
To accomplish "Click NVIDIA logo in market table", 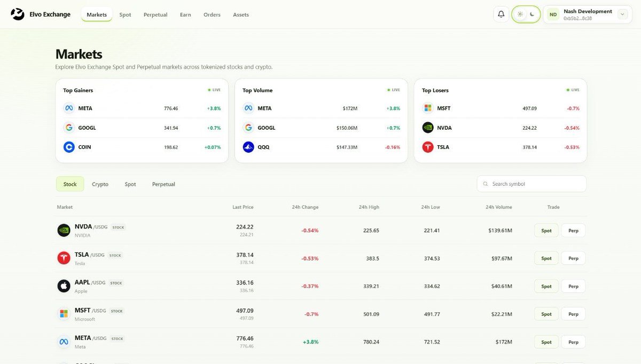I will pyautogui.click(x=64, y=230).
